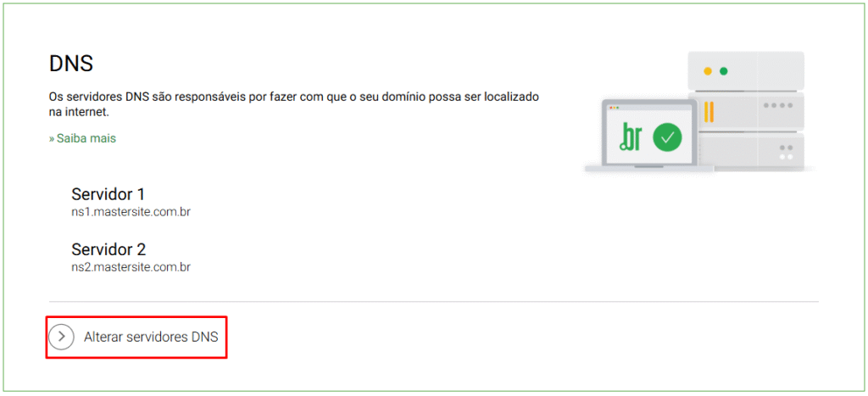
Task: Select the ns2.mastersite.com.br server address
Action: pos(131,267)
